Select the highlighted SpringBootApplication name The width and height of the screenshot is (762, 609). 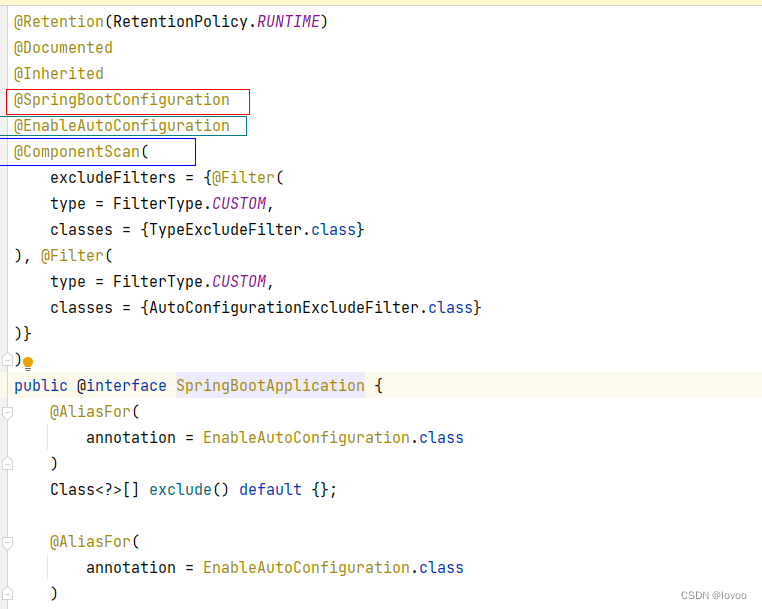[x=270, y=386]
